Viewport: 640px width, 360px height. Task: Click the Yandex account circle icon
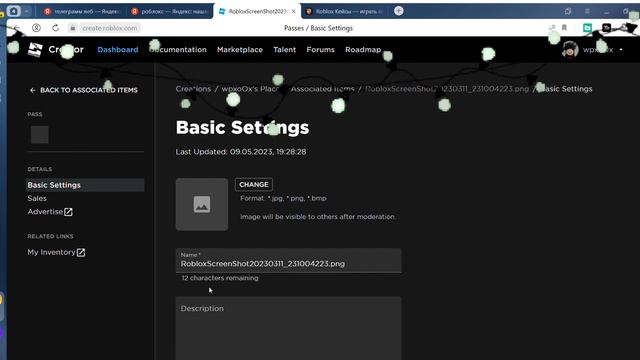click(36, 28)
